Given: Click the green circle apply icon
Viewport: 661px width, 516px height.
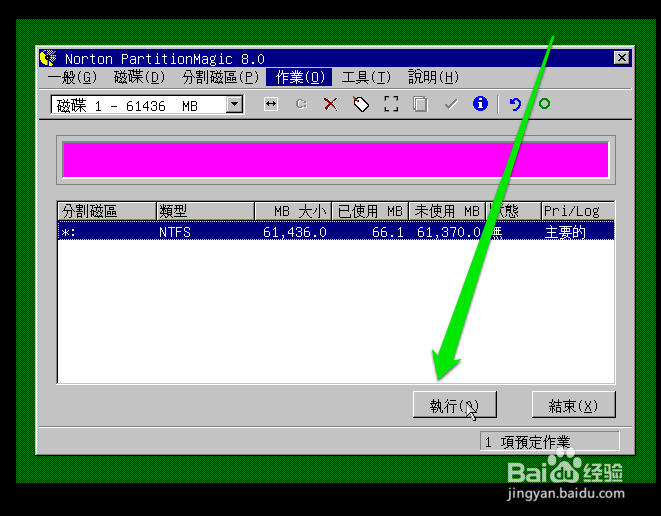Looking at the screenshot, I should tap(544, 104).
